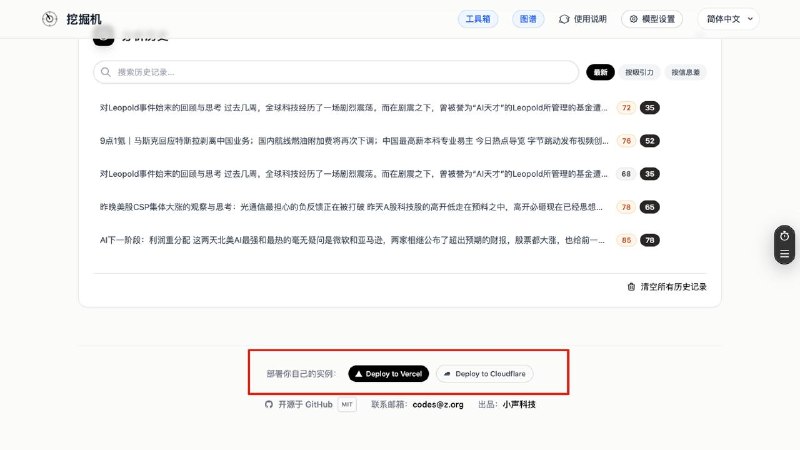Open the AI下一阶段 利润重分配 record
800x450 pixels.
(x=352, y=240)
